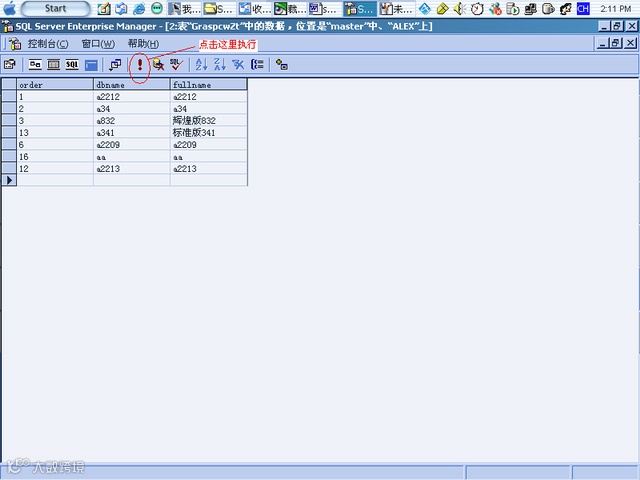Select dbname cell a832
640x480 pixels.
pos(131,120)
